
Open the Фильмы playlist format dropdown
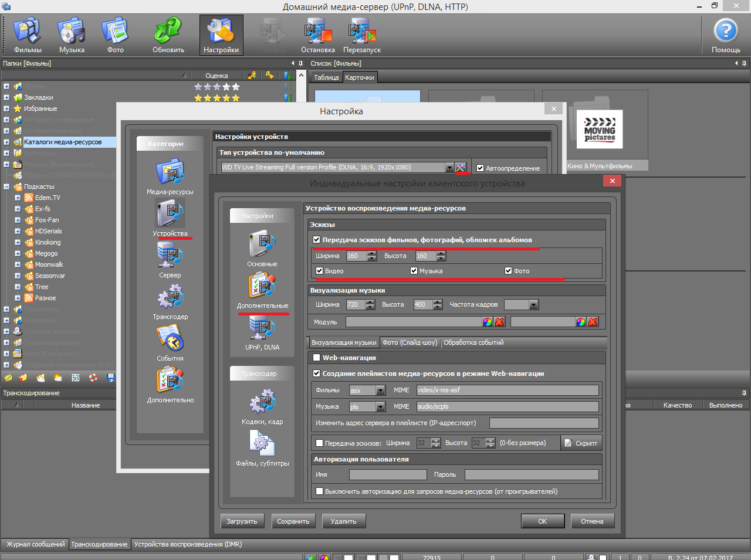click(x=380, y=391)
